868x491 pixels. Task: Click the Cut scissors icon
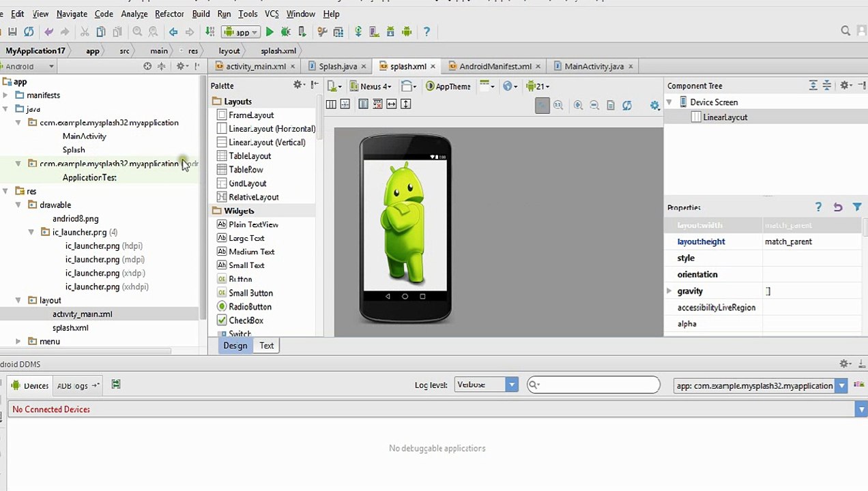click(x=85, y=31)
